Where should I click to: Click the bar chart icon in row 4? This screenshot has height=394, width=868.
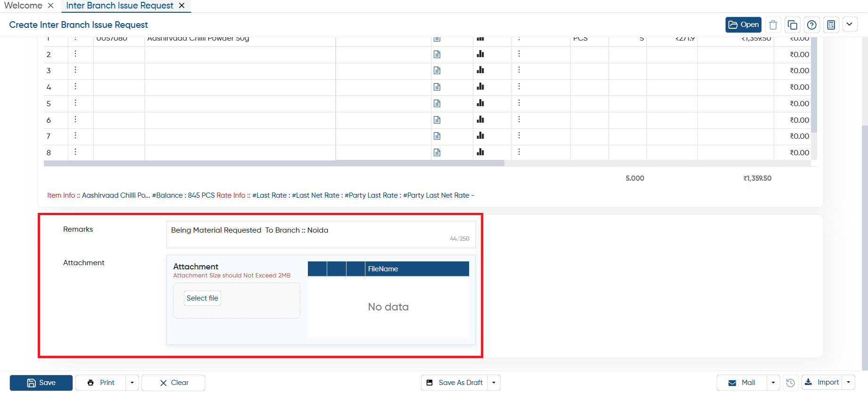480,86
